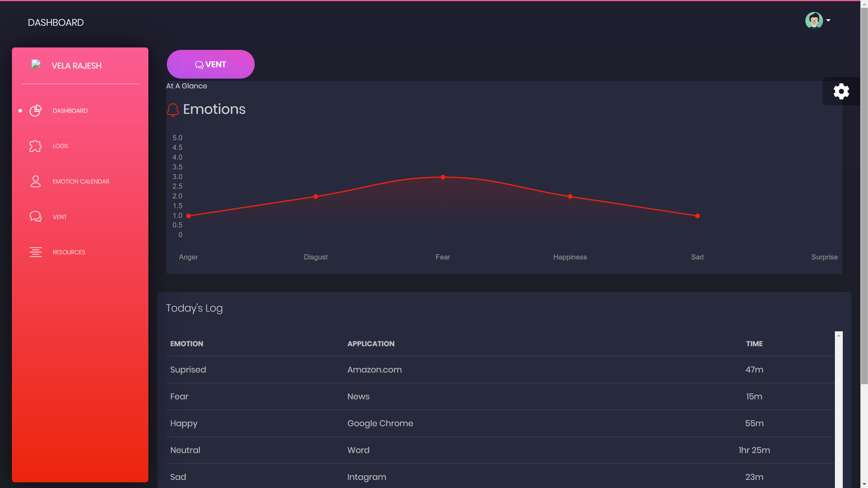Click the puzzle piece Logs icon

(35, 146)
